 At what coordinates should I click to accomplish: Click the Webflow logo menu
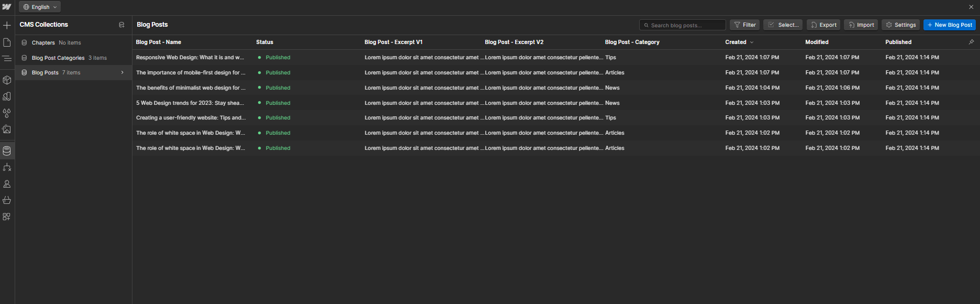pyautogui.click(x=7, y=7)
